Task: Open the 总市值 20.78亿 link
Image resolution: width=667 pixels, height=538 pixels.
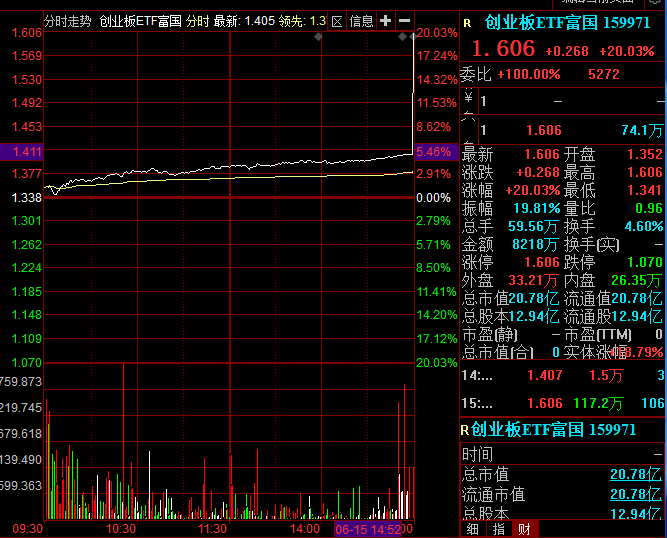Action: [636, 474]
